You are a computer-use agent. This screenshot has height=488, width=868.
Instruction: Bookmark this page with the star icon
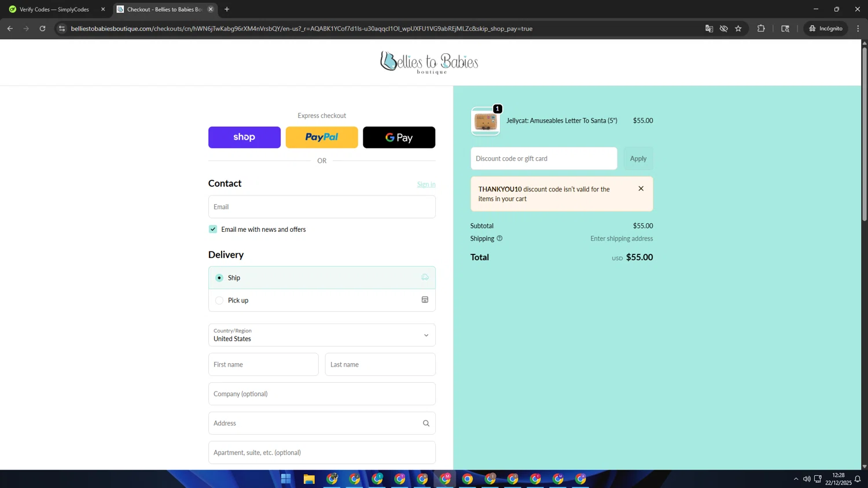pyautogui.click(x=738, y=28)
